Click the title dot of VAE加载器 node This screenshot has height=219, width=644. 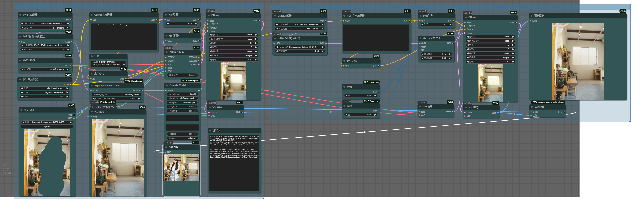click(x=20, y=60)
